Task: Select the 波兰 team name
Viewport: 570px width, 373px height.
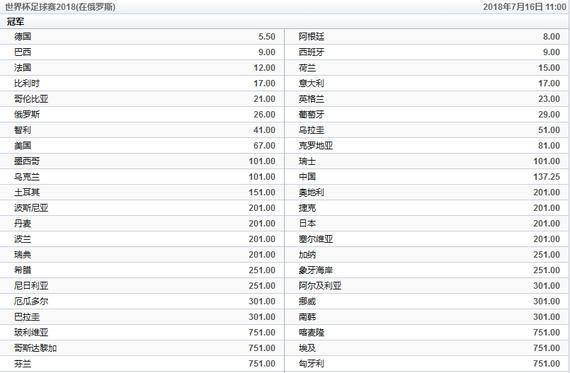Action: click(x=23, y=239)
